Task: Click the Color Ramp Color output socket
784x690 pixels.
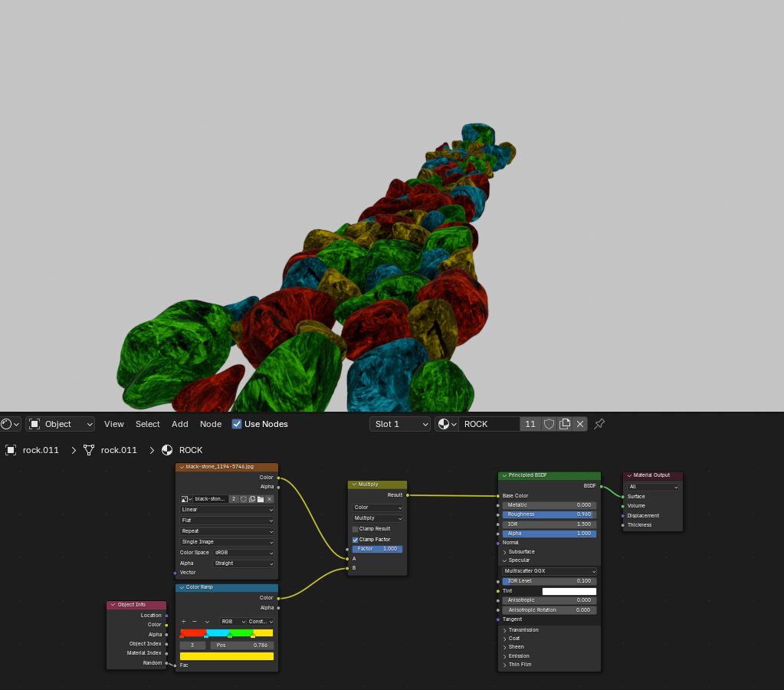Action: (278, 598)
